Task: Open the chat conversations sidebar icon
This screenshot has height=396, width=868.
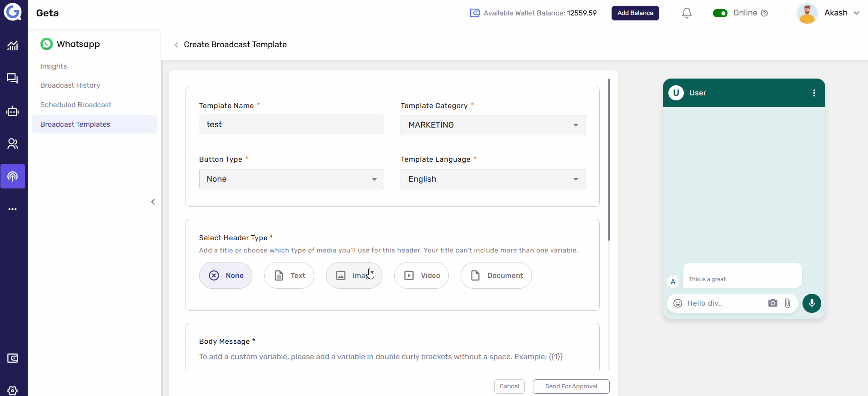Action: pos(13,79)
